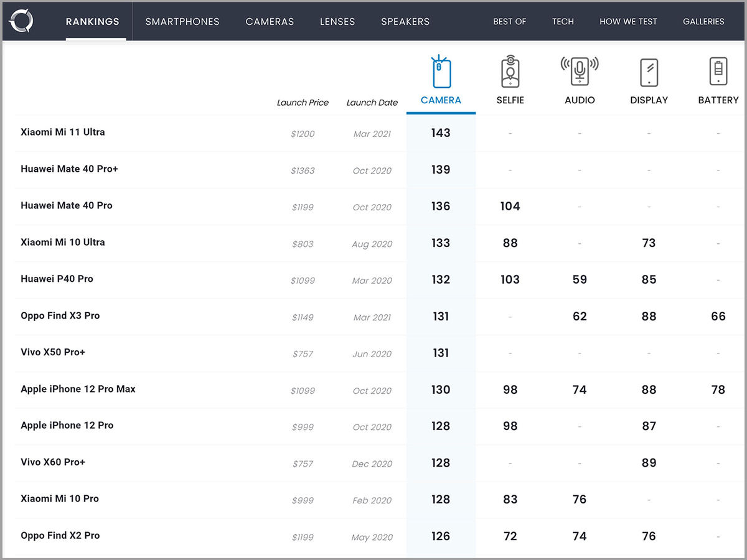Open the Lenses menu

click(337, 21)
